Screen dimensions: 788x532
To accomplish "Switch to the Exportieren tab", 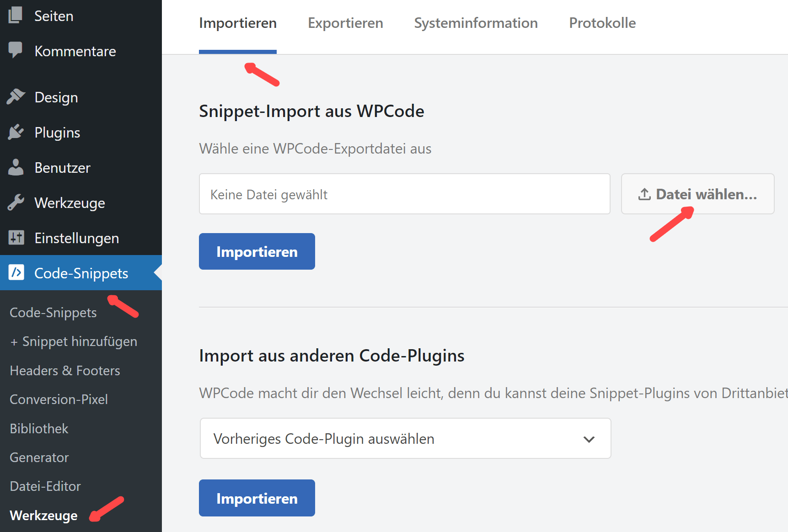I will point(345,23).
